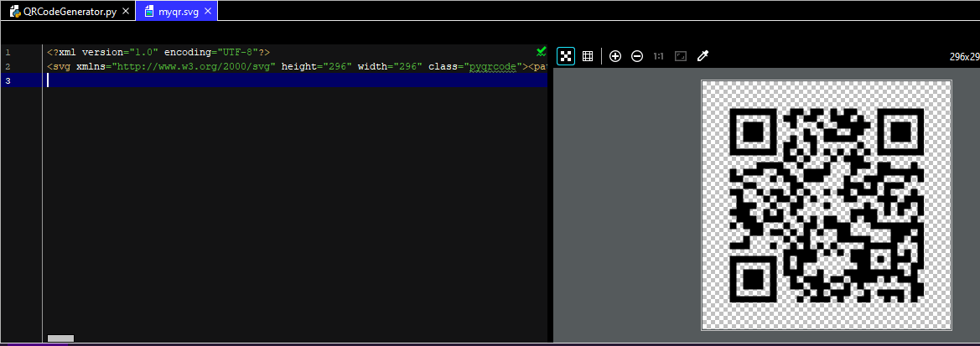Place cursor on empty line 3
The width and height of the screenshot is (980, 346).
coord(297,80)
